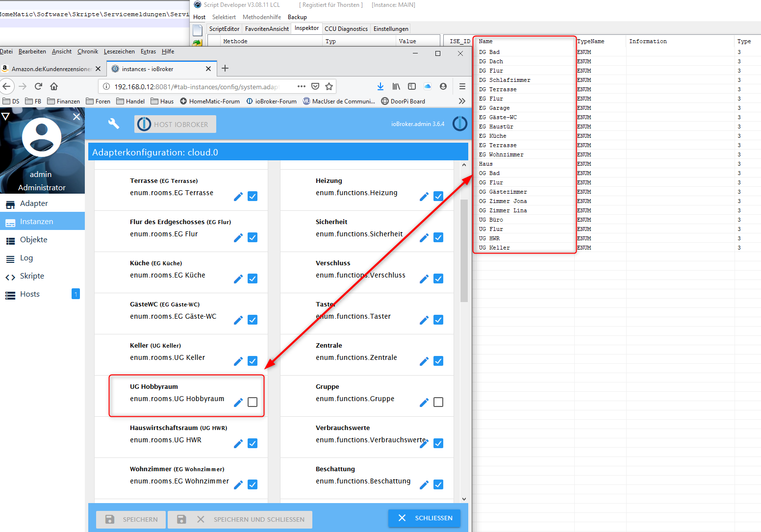
Task: Open Hosts in ioBroker sidebar
Action: click(42, 294)
